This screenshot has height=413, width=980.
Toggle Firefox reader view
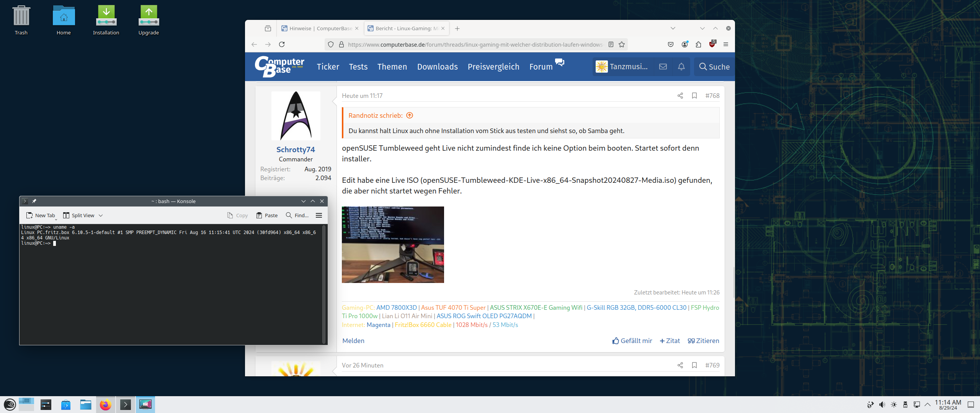(611, 44)
